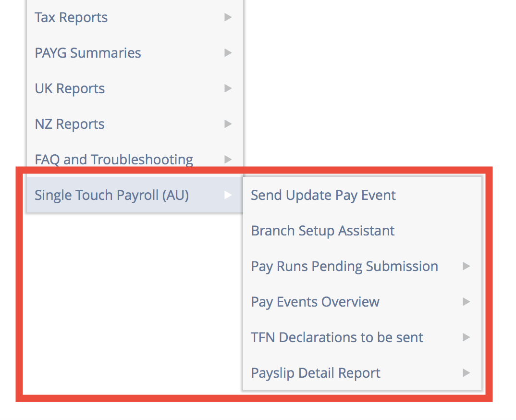Select TFN Declarations to be sent

[x=337, y=337]
